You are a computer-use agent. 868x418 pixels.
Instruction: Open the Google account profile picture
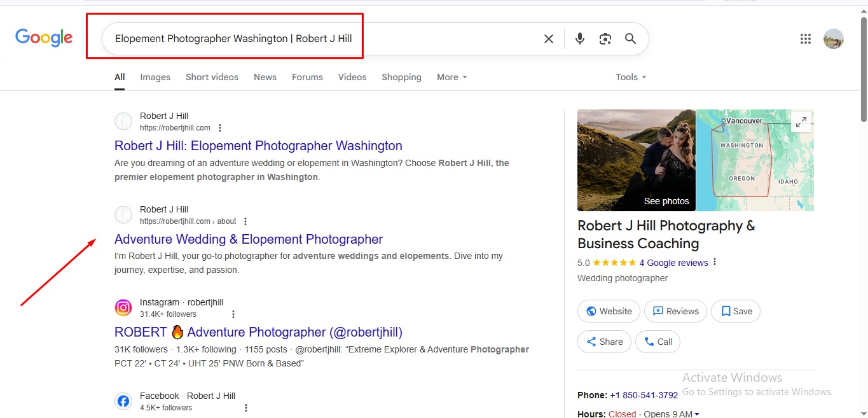pyautogui.click(x=833, y=39)
